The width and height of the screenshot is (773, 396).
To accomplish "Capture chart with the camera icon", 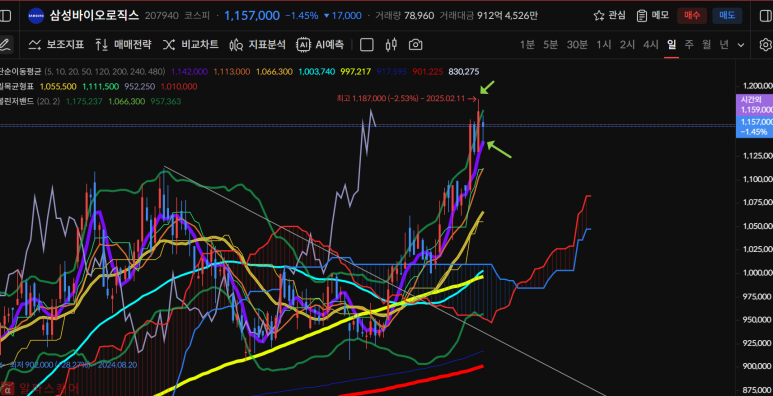I will (x=416, y=45).
